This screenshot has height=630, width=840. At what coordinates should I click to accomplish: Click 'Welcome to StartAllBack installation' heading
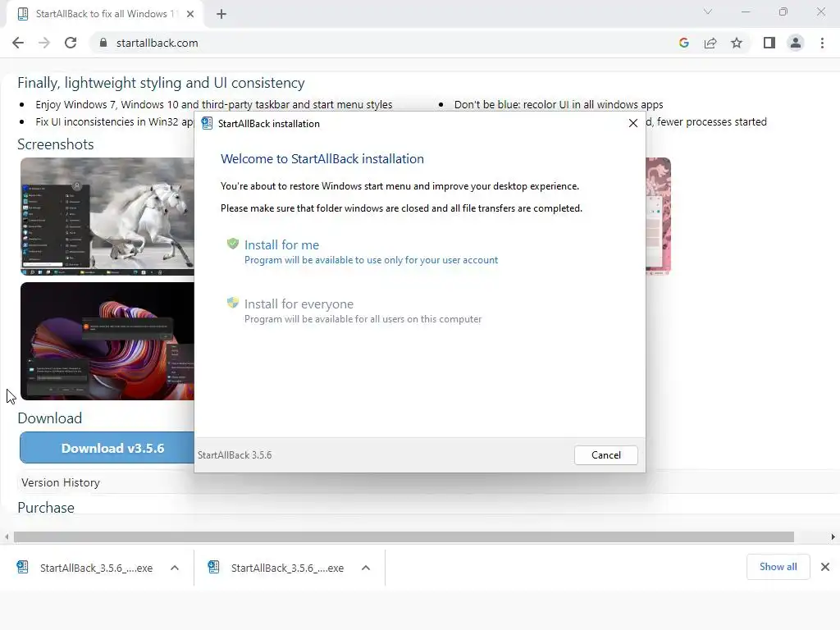click(322, 159)
